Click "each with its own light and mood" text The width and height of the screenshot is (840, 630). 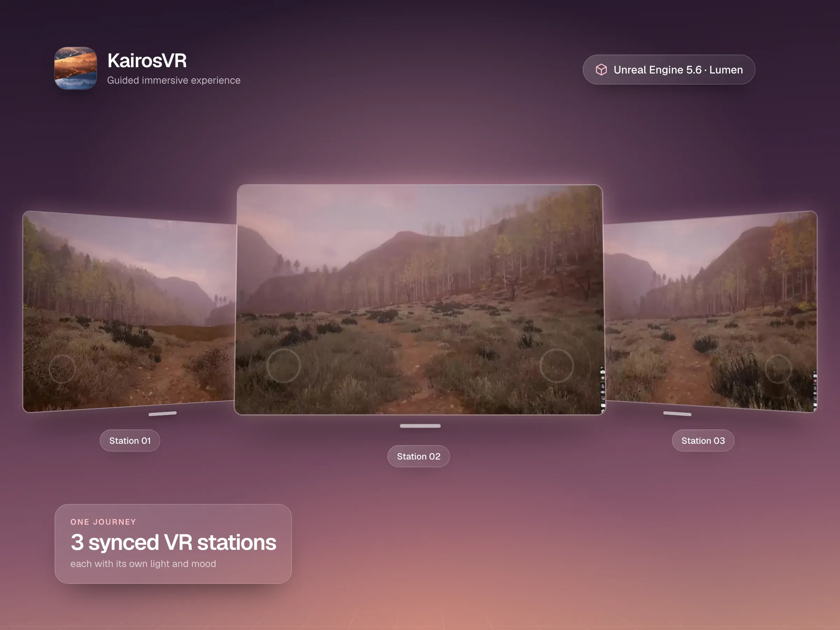click(x=143, y=563)
